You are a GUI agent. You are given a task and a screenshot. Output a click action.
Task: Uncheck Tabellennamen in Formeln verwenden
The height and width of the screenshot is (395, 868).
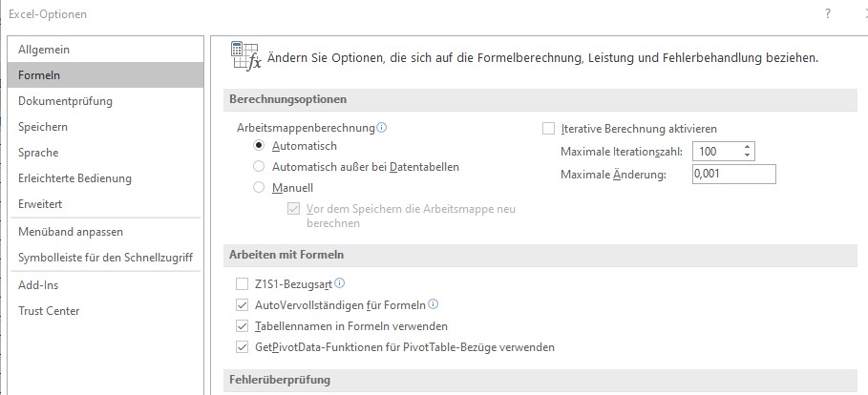pyautogui.click(x=242, y=326)
